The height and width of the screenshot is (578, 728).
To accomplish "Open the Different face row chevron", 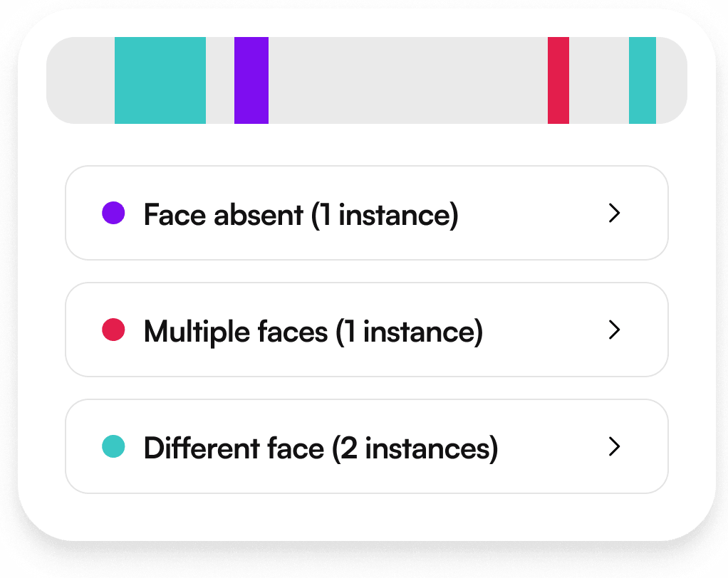I will (614, 447).
